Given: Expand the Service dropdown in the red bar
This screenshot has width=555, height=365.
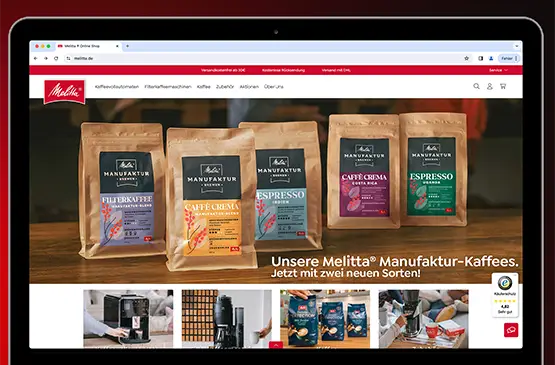Looking at the screenshot, I should tap(498, 70).
